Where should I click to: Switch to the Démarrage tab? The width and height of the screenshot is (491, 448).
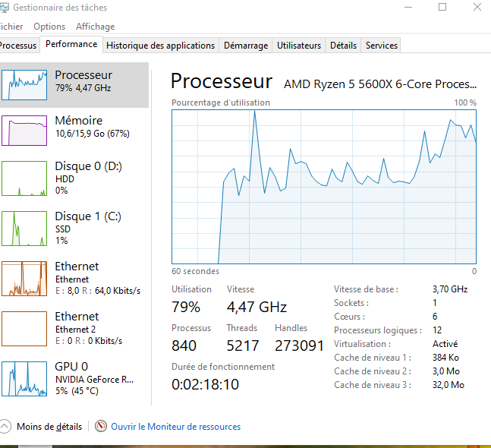coord(246,46)
